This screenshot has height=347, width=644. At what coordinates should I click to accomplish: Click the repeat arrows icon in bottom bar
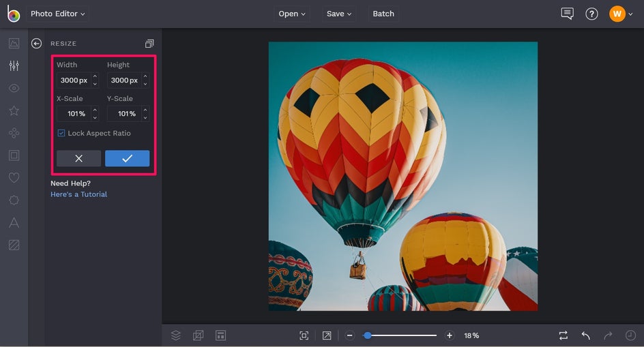click(563, 335)
